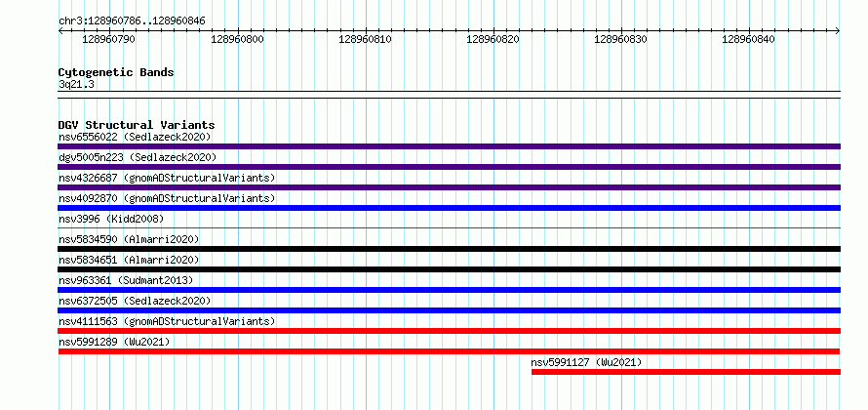This screenshot has width=868, height=410.
Task: Click the chr3:128960786..128960846 region label
Action: click(132, 21)
